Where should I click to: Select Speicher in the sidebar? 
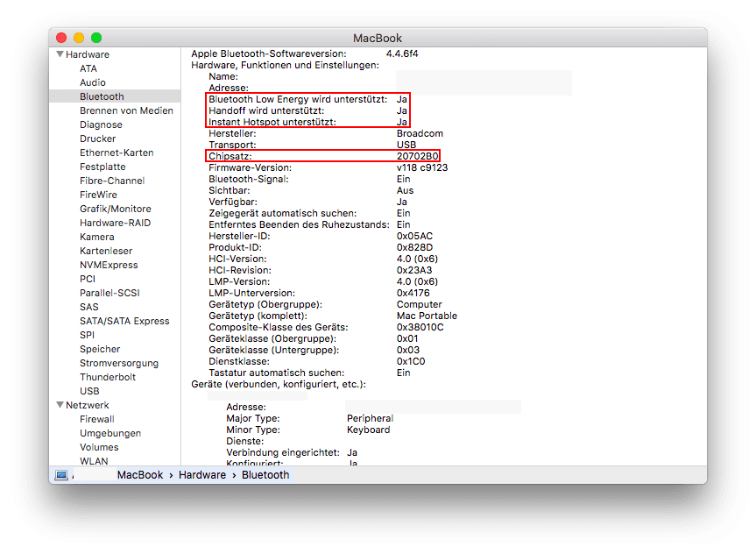(100, 348)
